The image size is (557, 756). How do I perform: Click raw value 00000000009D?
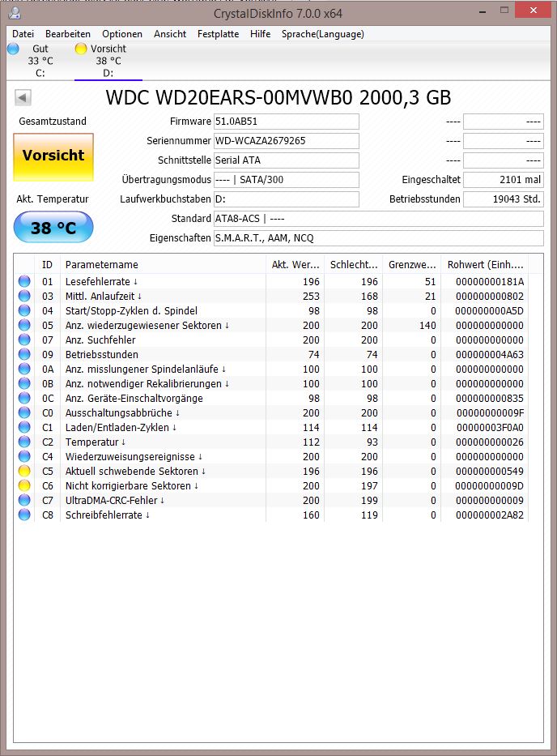pyautogui.click(x=490, y=486)
